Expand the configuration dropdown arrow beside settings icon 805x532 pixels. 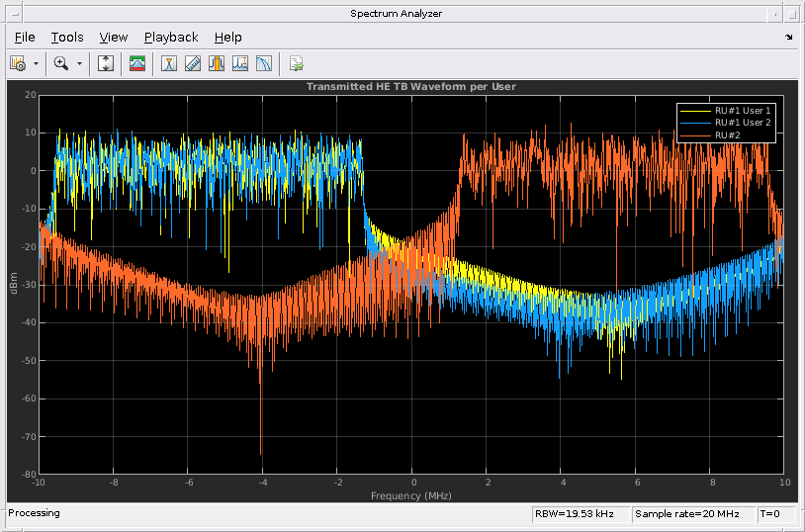pyautogui.click(x=37, y=63)
